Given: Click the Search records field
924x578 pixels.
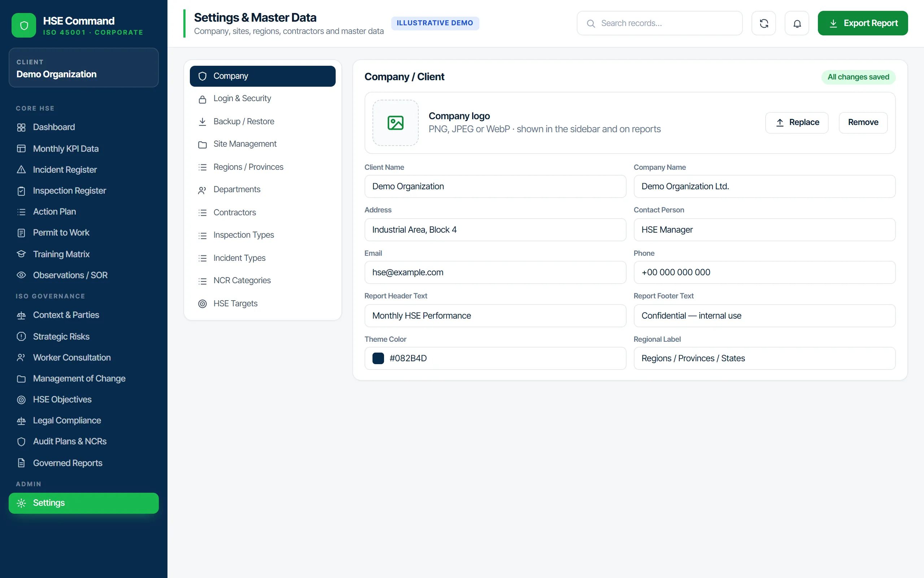Looking at the screenshot, I should tap(659, 23).
